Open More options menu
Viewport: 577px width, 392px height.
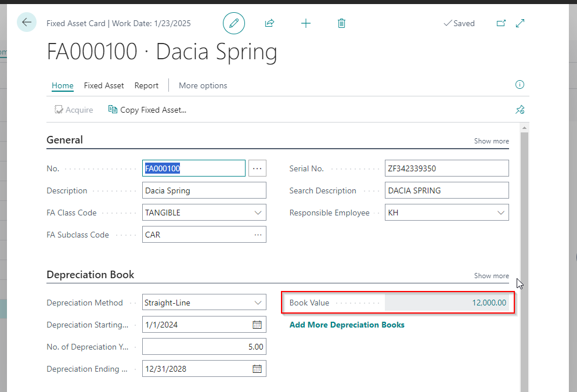[203, 85]
